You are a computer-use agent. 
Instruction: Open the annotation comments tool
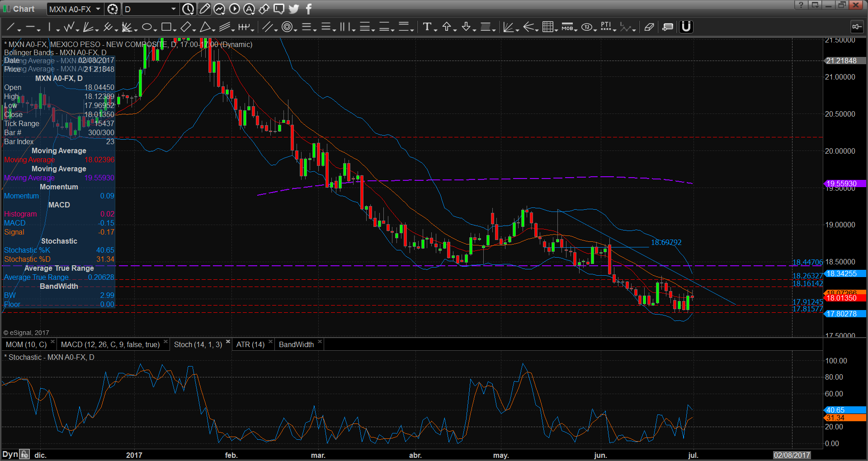coord(668,27)
